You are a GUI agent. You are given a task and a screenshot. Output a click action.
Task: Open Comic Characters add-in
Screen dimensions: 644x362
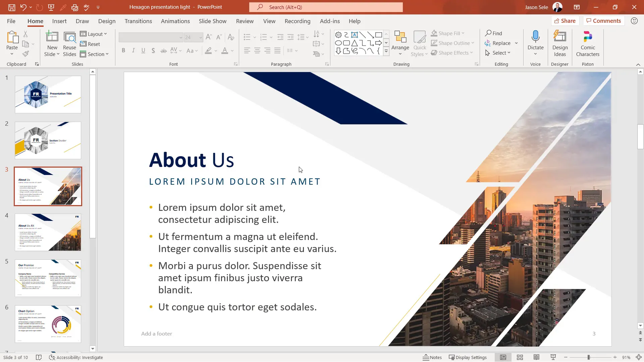[x=588, y=43]
